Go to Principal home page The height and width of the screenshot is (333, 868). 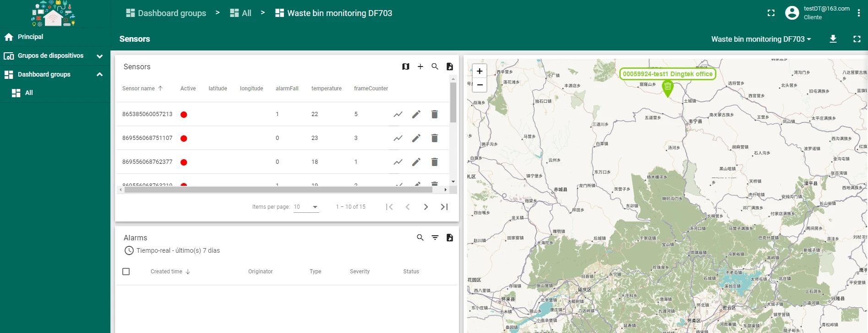pos(30,37)
